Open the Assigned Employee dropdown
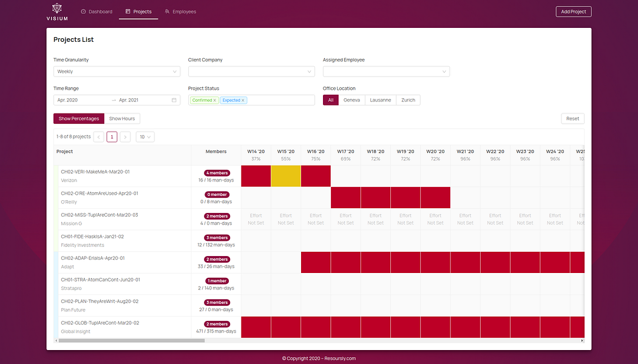Viewport: 638px width, 364px height. click(x=386, y=72)
